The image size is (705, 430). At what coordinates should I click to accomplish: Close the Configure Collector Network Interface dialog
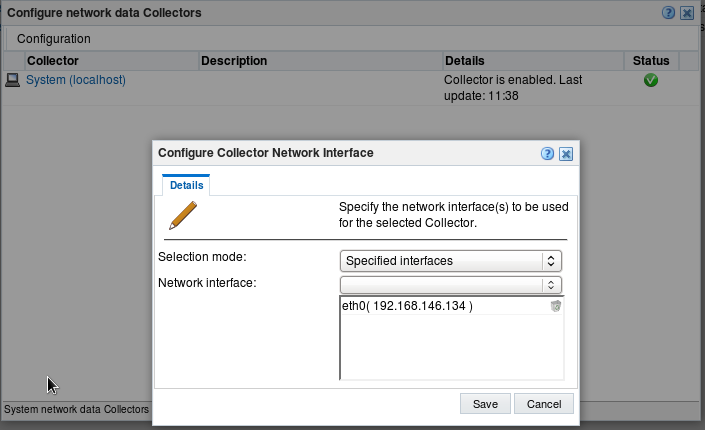point(566,154)
